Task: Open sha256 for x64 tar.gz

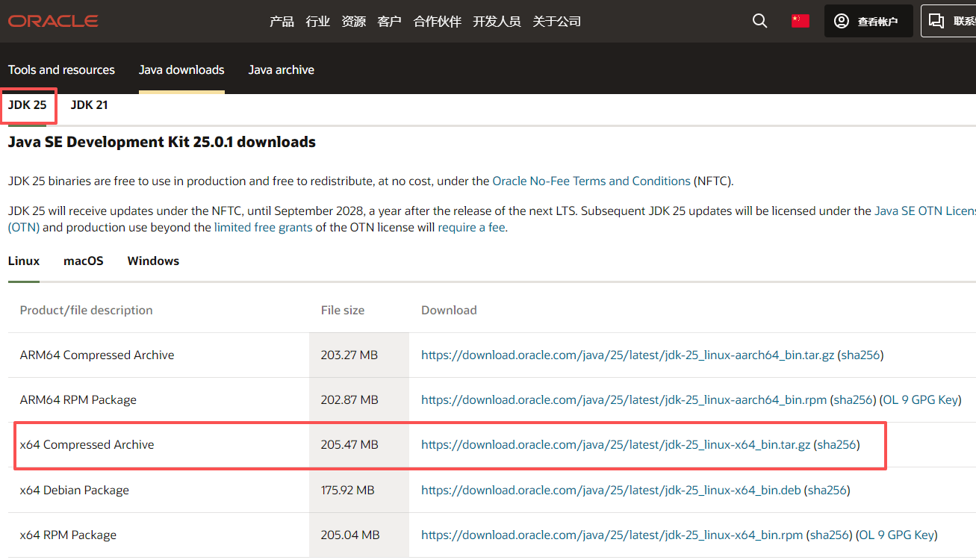Action: [836, 445]
